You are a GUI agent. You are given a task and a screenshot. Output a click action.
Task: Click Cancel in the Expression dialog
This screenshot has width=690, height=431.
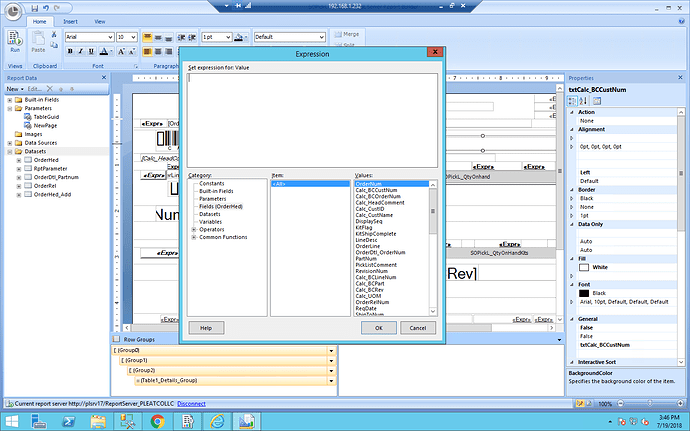click(x=418, y=328)
